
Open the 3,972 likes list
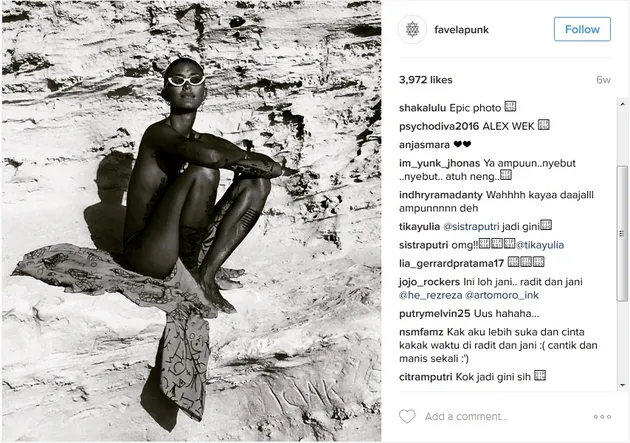pos(425,80)
